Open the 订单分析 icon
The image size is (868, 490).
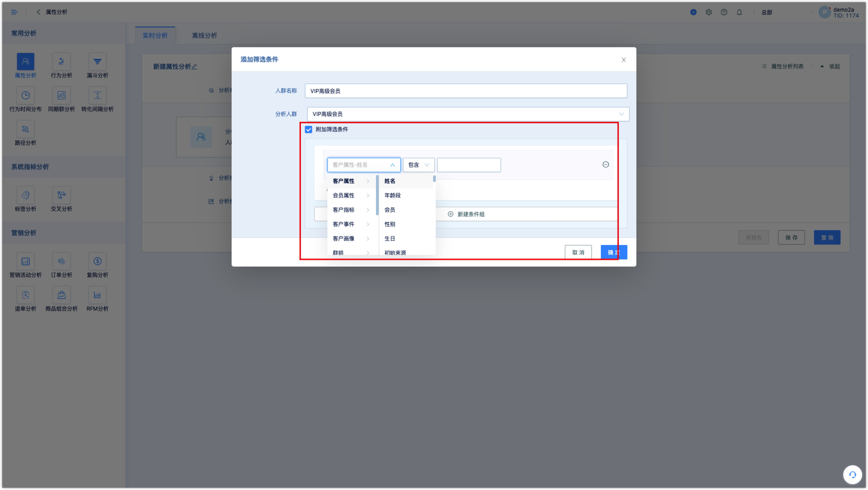[61, 261]
